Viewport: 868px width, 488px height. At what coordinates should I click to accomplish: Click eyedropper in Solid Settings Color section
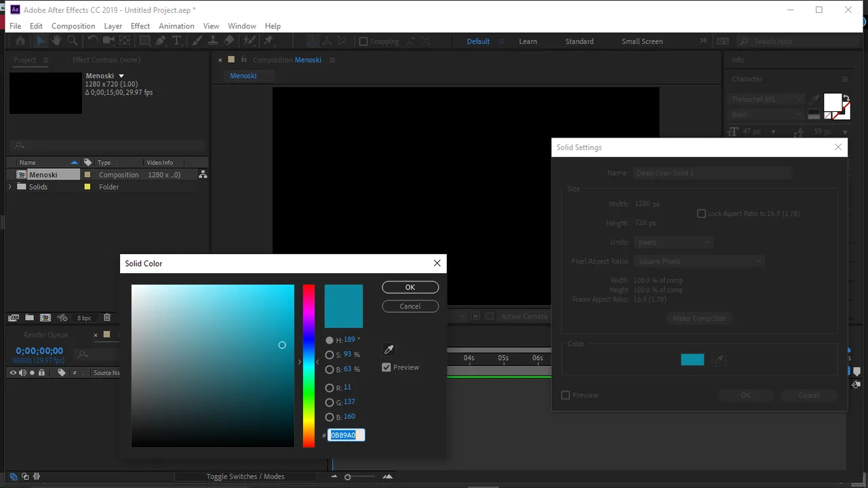(719, 360)
